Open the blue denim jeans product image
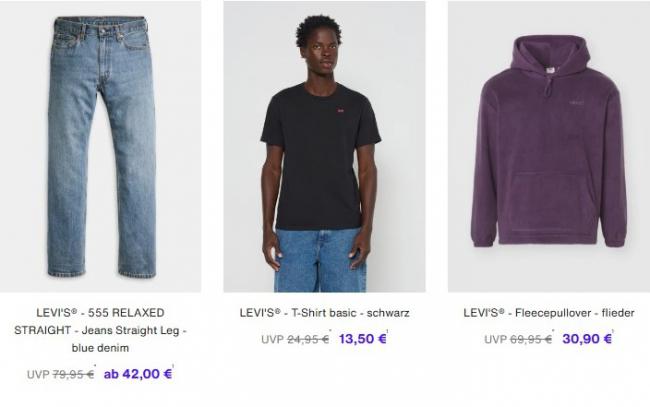Image resolution: width=650 pixels, height=407 pixels. (100, 146)
